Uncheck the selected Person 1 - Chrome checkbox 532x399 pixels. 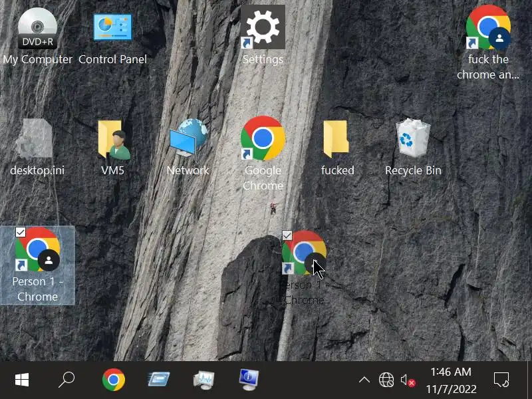tap(21, 232)
